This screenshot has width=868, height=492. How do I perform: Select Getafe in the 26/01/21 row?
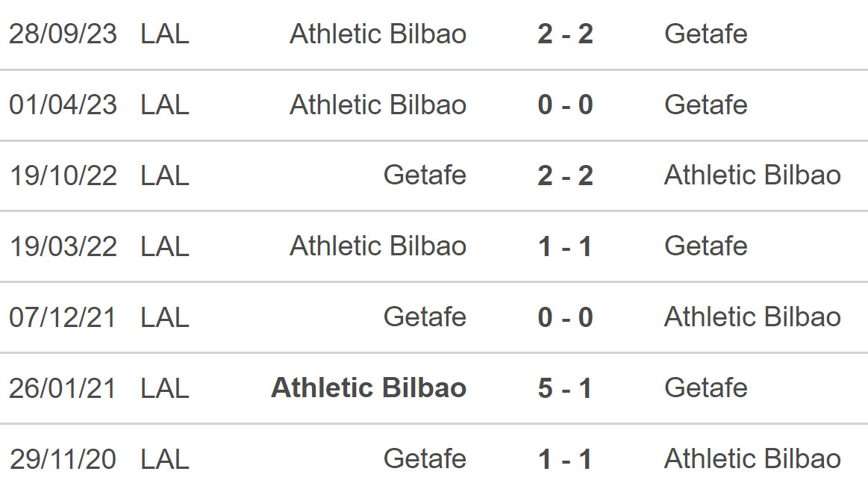click(x=706, y=387)
